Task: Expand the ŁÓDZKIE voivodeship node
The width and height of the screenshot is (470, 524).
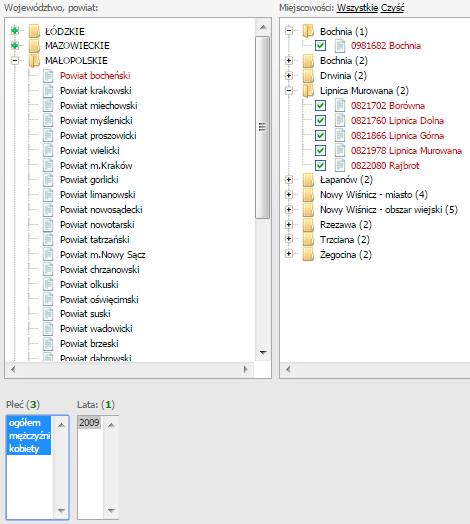Action: [x=15, y=31]
